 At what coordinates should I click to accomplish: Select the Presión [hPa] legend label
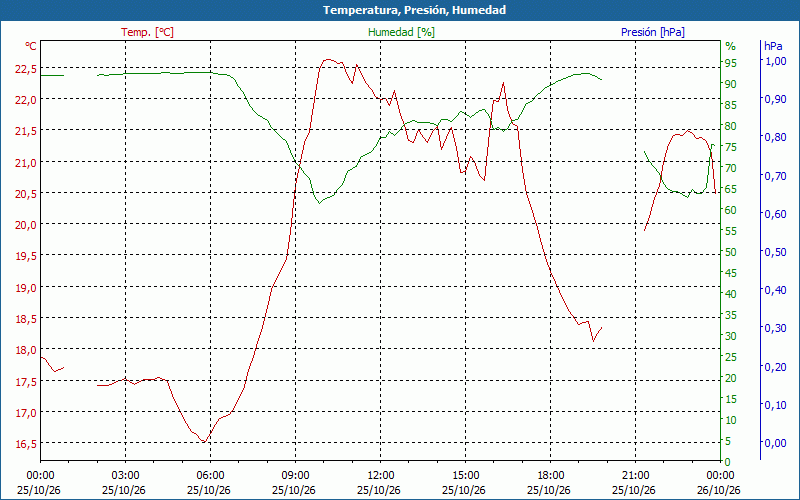[653, 32]
